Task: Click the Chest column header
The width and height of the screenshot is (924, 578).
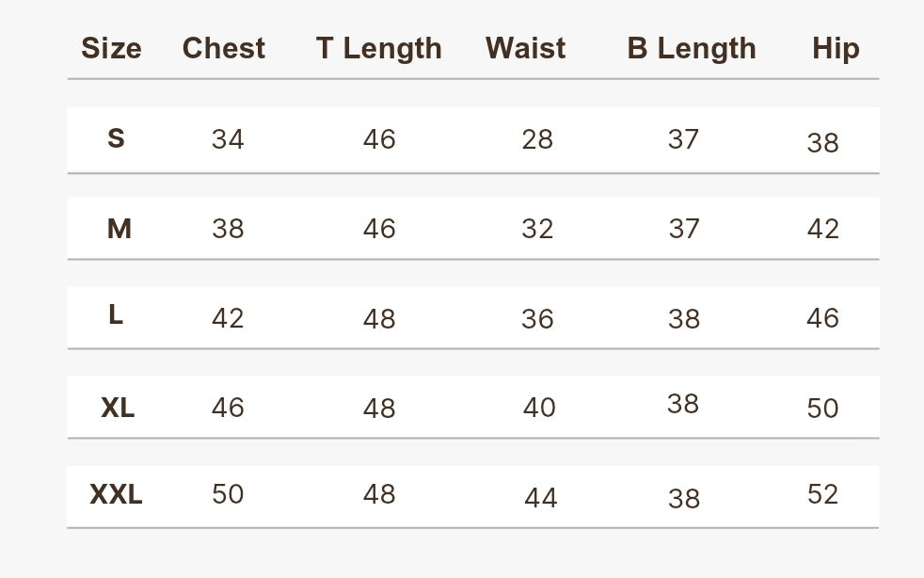Action: (224, 48)
